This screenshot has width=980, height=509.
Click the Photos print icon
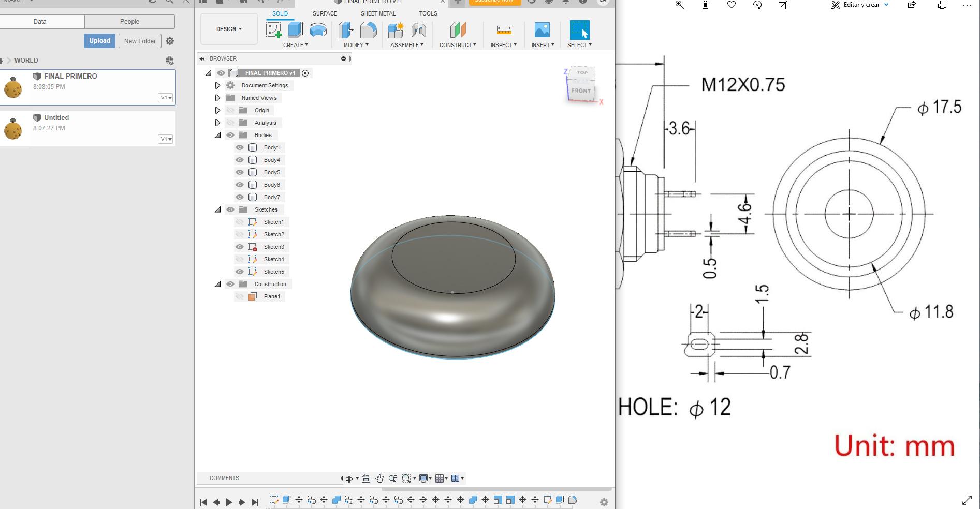942,5
